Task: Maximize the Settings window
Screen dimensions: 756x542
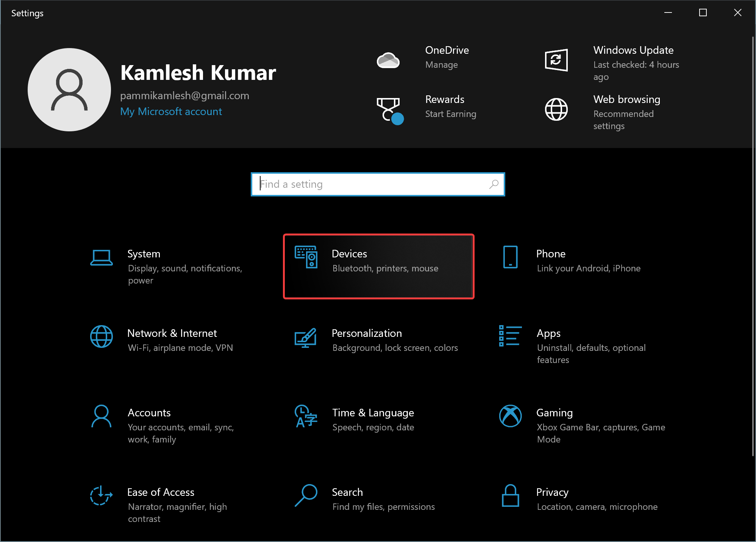Action: pos(703,13)
